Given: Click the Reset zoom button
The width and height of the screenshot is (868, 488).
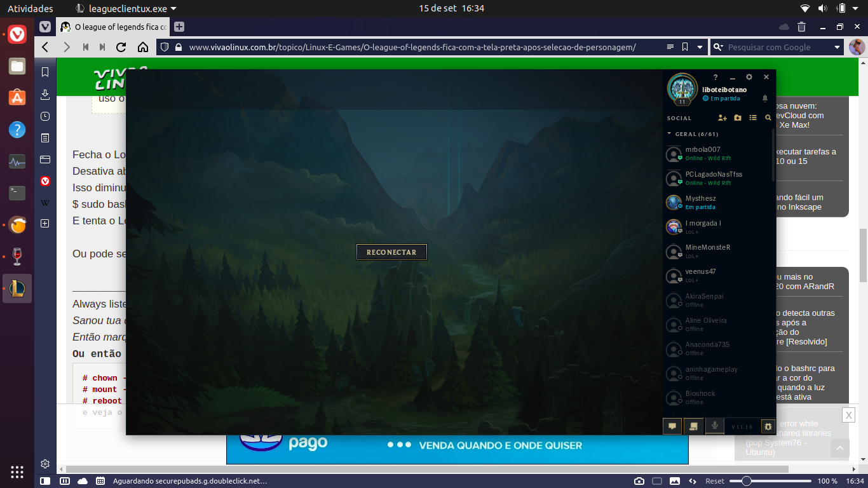Looking at the screenshot, I should tap(715, 481).
